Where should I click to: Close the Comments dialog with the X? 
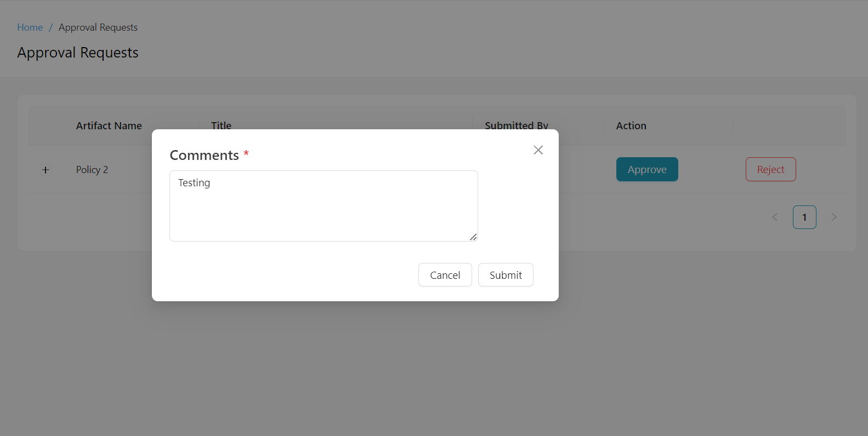pos(538,150)
